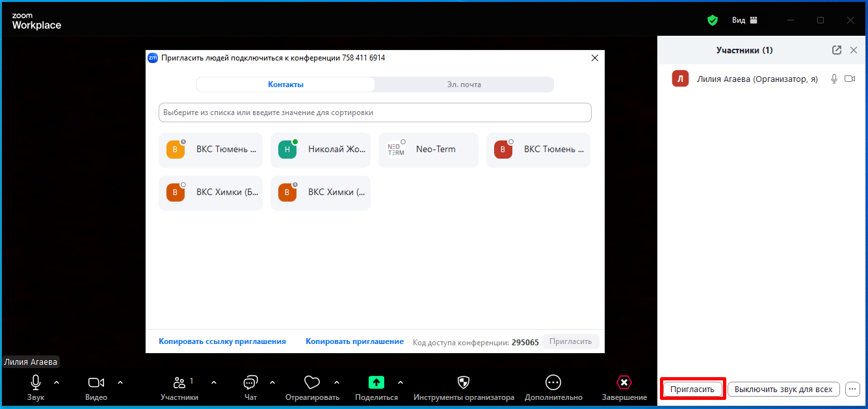Open the Участники panel from the toolbar
The width and height of the screenshot is (868, 409).
coord(179,388)
